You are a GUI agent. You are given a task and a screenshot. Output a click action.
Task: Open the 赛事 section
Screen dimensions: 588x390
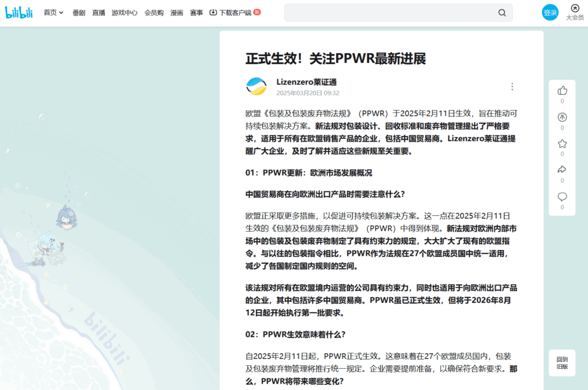pyautogui.click(x=196, y=12)
